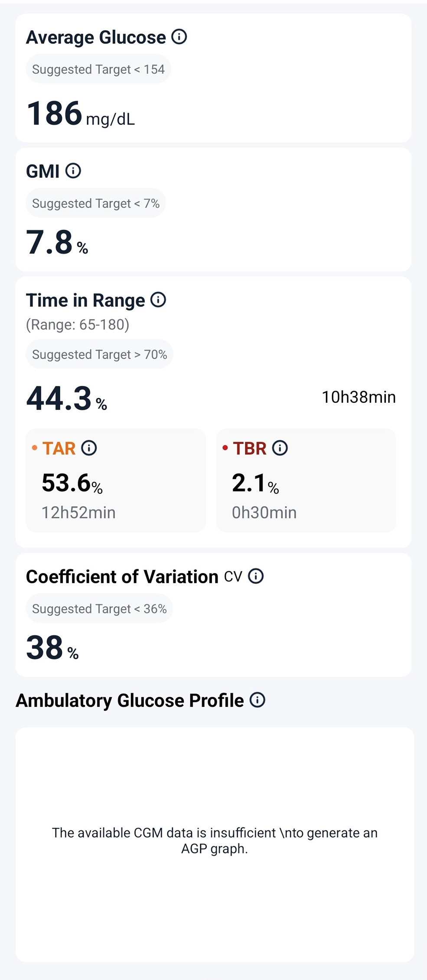
Task: Tap the 10h38min duration text
Action: point(359,397)
